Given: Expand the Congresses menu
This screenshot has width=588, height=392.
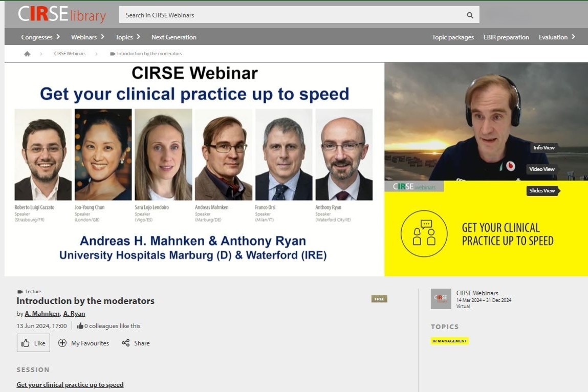Looking at the screenshot, I should (x=40, y=37).
